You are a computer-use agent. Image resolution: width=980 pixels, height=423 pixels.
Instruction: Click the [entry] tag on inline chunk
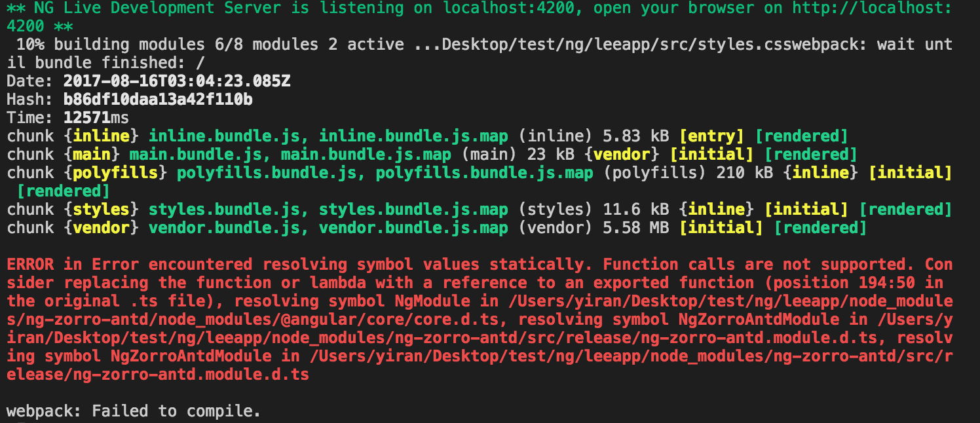[712, 137]
